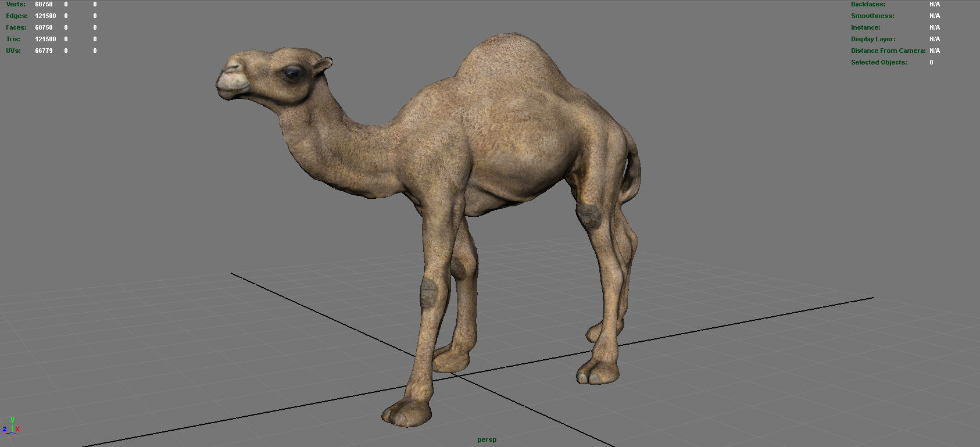Click the 'UVs:' heads-up label
Viewport: 980px width, 447px height.
tap(13, 51)
